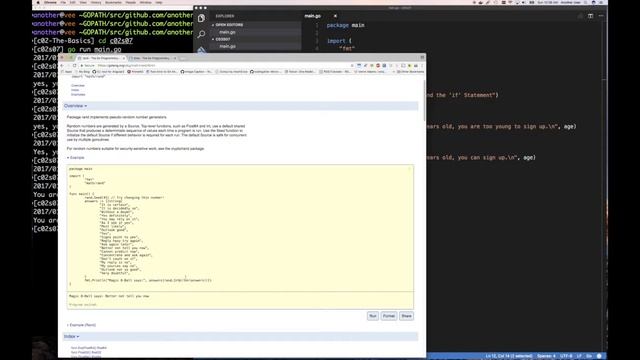The width and height of the screenshot is (640, 360).
Task: Split the VS Code editor
Action: click(590, 16)
